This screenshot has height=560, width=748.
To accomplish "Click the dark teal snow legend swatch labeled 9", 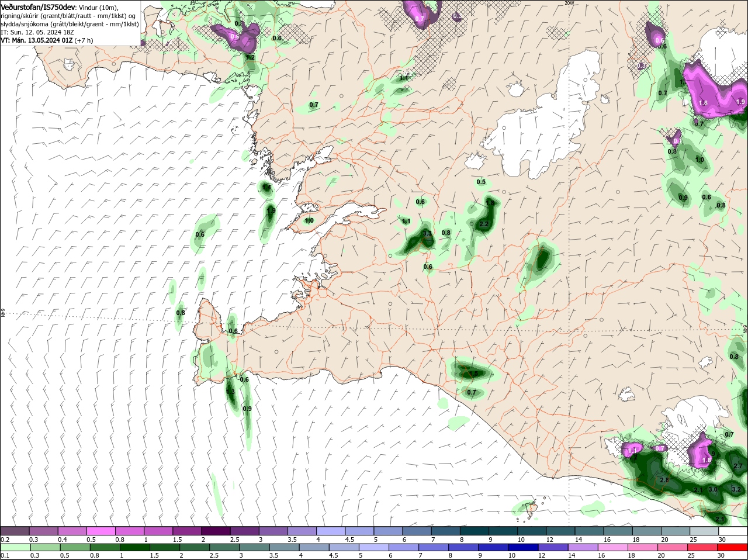I will click(503, 531).
